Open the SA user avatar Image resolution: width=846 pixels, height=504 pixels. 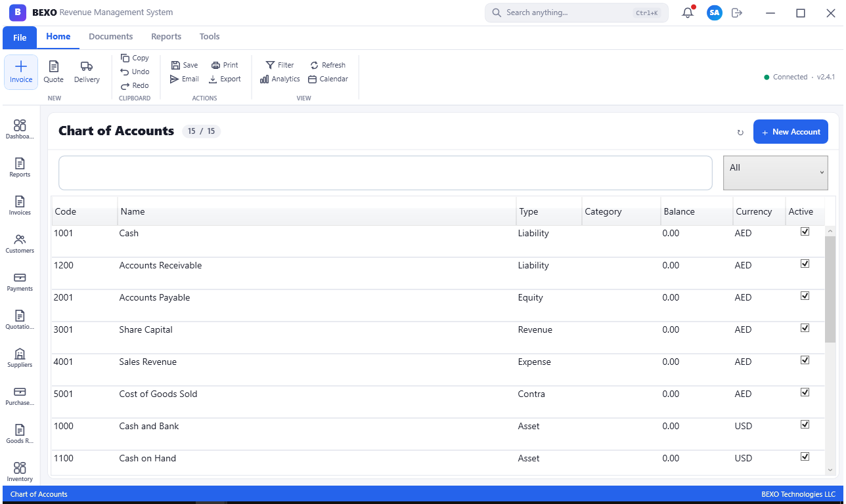pyautogui.click(x=715, y=12)
